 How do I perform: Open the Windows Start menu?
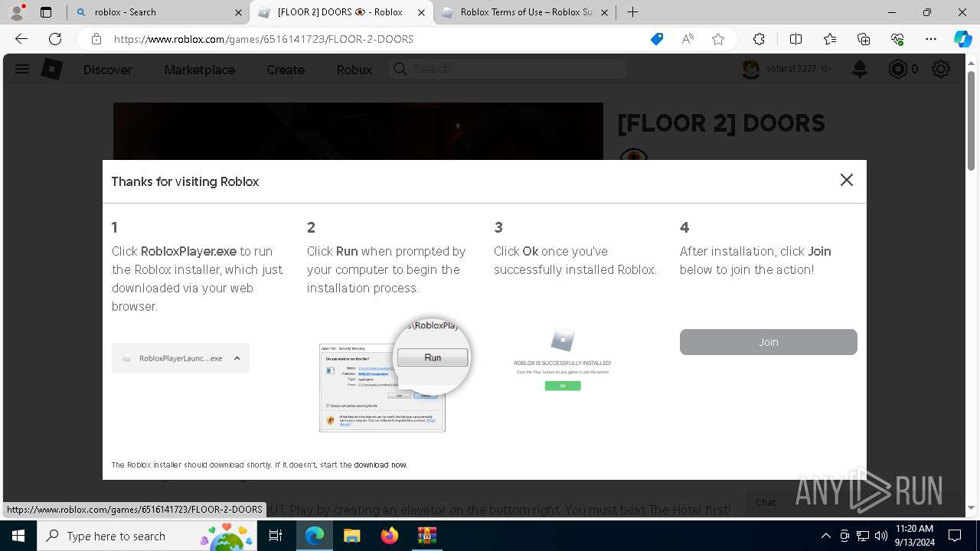pyautogui.click(x=18, y=536)
